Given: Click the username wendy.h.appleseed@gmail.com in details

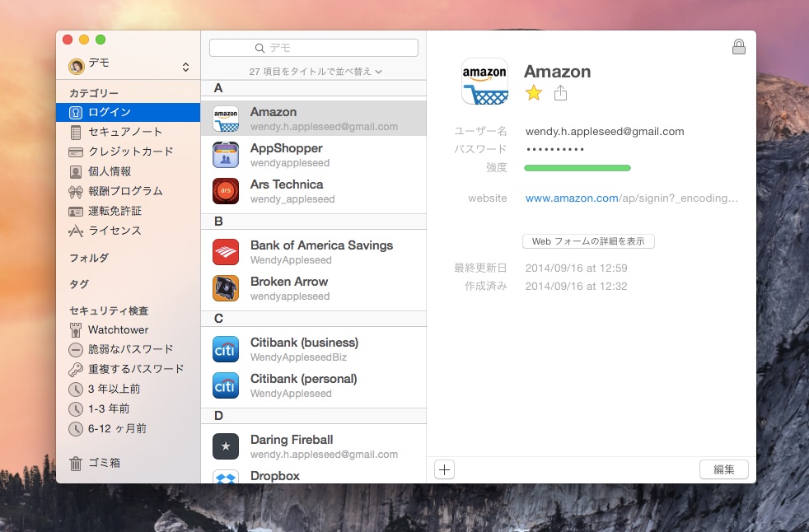Looking at the screenshot, I should 605,132.
